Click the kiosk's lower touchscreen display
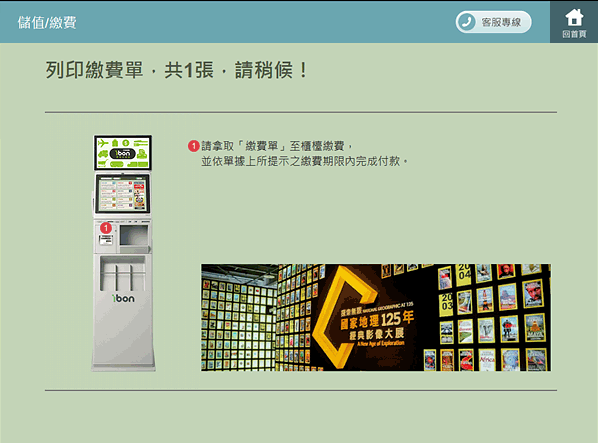Image resolution: width=598 pixels, height=443 pixels. point(122,194)
